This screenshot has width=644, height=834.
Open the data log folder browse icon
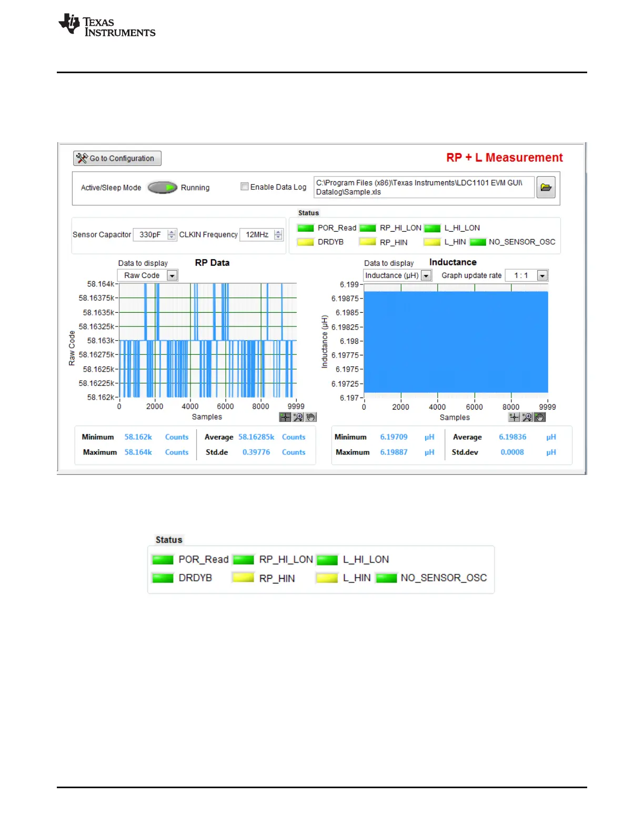pos(546,187)
